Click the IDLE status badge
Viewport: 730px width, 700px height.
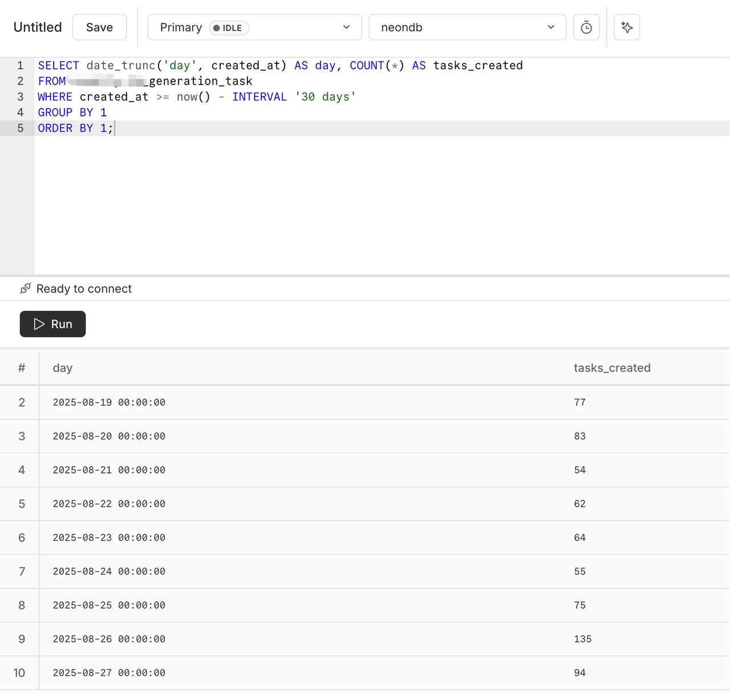[x=229, y=28]
